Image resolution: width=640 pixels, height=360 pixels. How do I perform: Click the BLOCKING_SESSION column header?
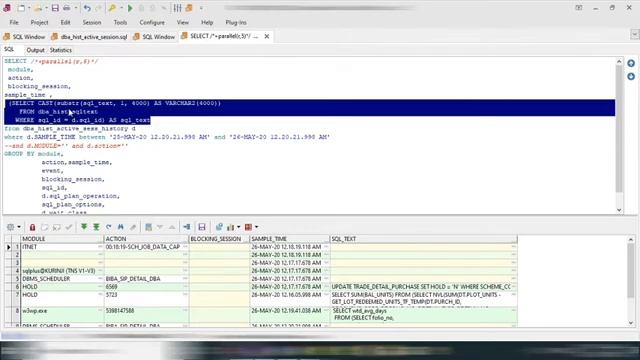click(x=219, y=239)
